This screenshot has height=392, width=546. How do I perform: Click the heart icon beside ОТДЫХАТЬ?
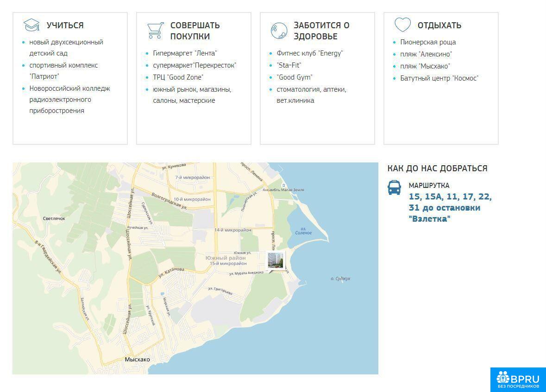tap(402, 25)
